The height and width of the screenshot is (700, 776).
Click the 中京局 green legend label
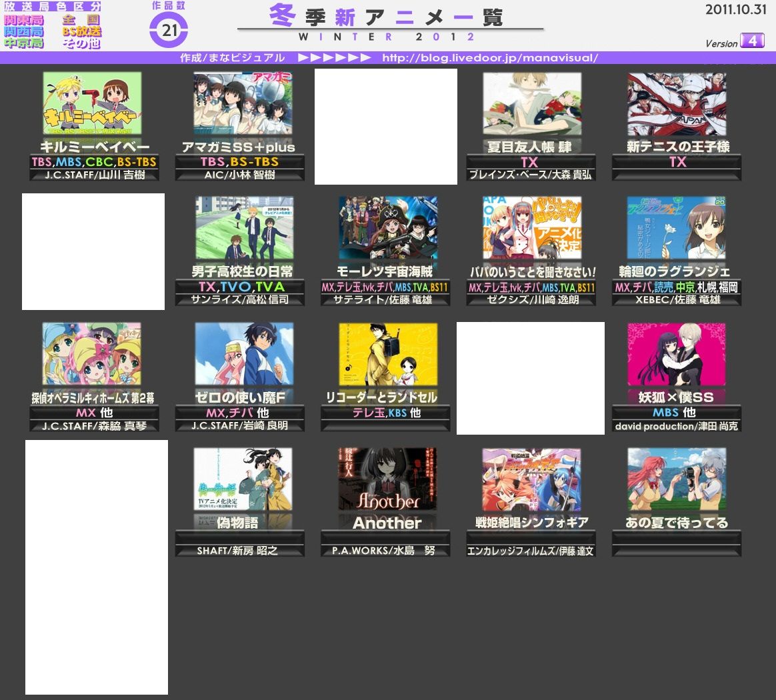coord(24,43)
